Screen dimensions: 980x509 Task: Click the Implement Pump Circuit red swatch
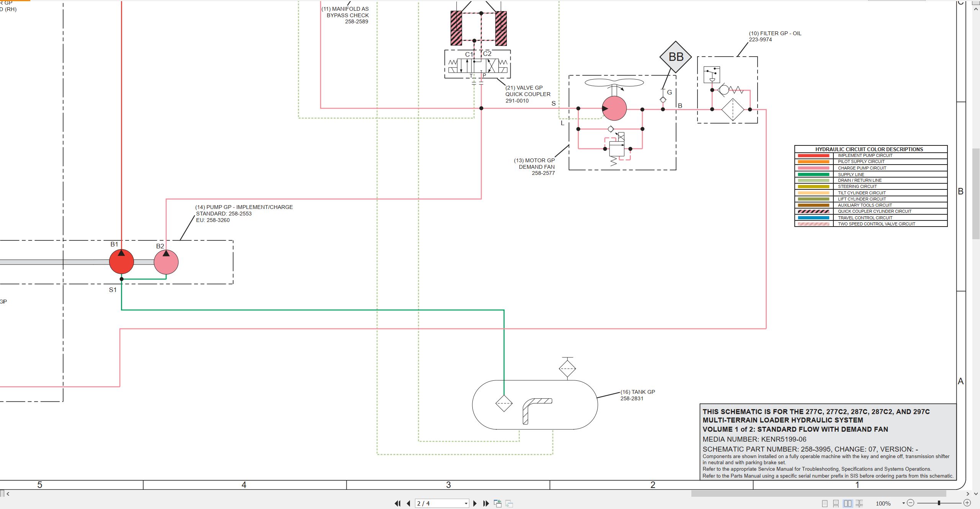pos(813,156)
